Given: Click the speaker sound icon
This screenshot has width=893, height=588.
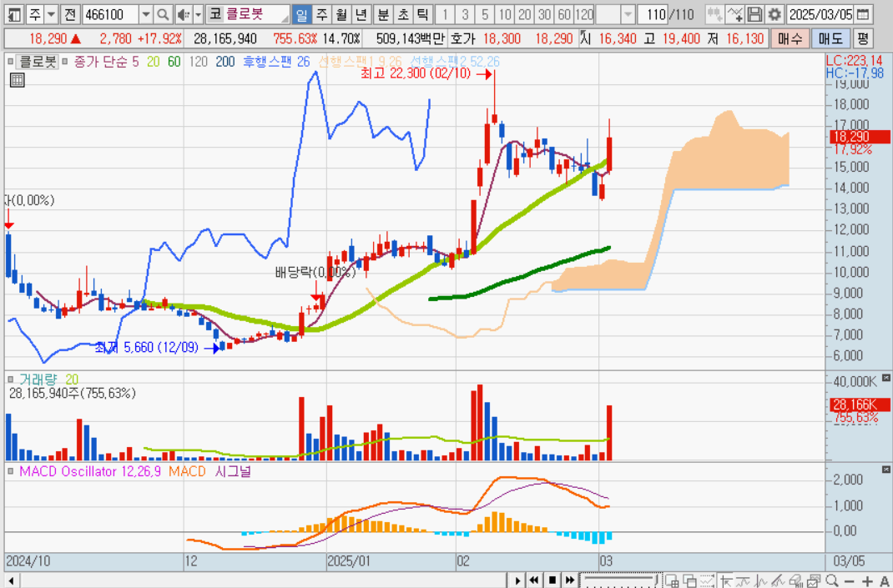Looking at the screenshot, I should [184, 14].
